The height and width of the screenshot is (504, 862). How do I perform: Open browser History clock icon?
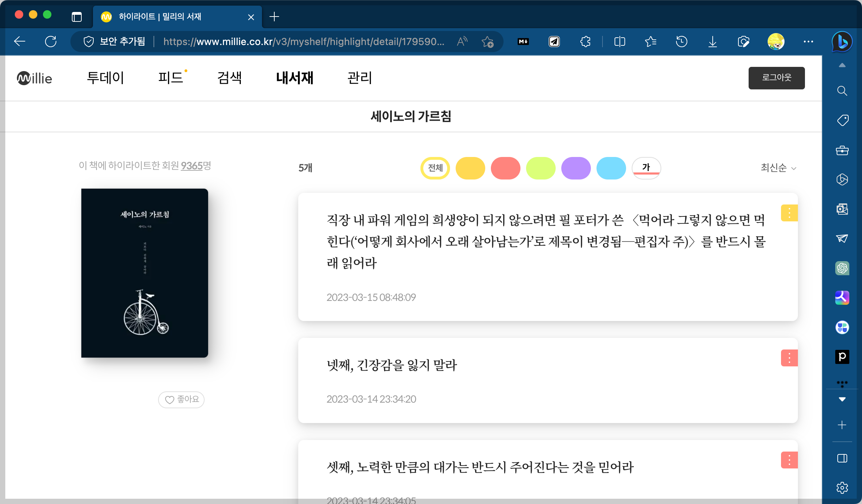click(x=681, y=42)
